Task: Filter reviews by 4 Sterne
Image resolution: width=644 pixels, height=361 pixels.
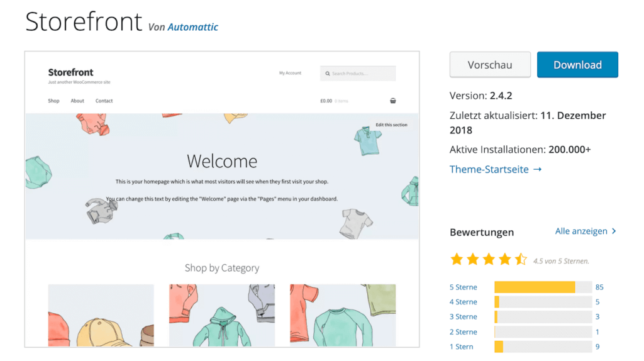Action: click(x=464, y=302)
